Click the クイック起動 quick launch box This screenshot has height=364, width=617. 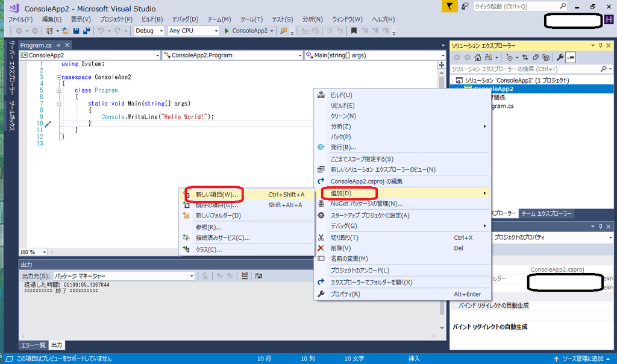coord(516,6)
